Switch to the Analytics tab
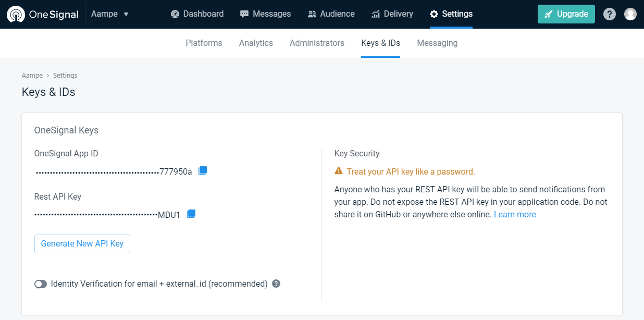Viewport: 644px width, 320px height. (256, 43)
